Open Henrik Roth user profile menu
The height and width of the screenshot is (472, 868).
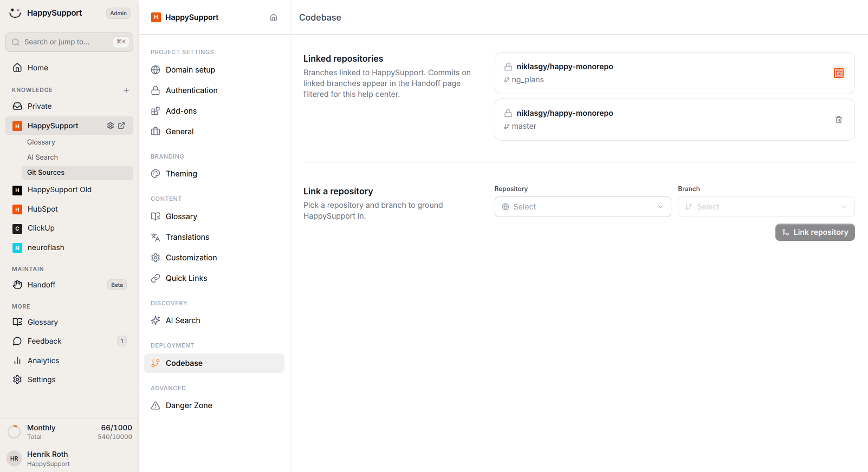69,458
